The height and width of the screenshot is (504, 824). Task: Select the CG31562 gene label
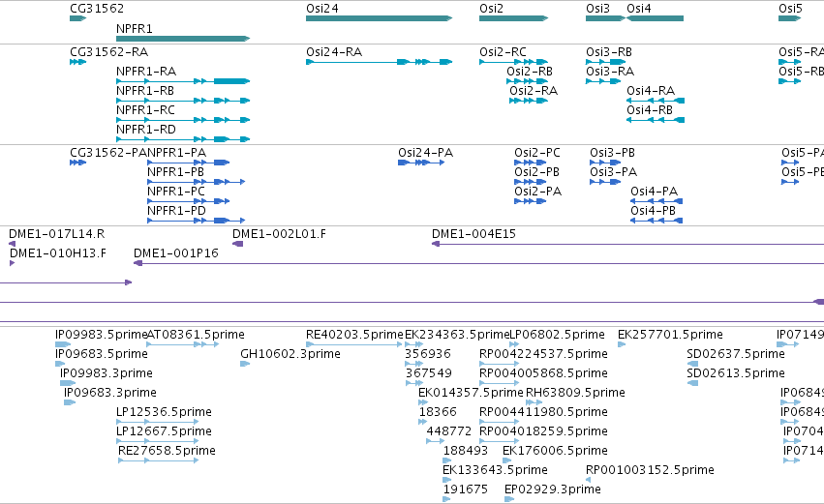(x=97, y=9)
